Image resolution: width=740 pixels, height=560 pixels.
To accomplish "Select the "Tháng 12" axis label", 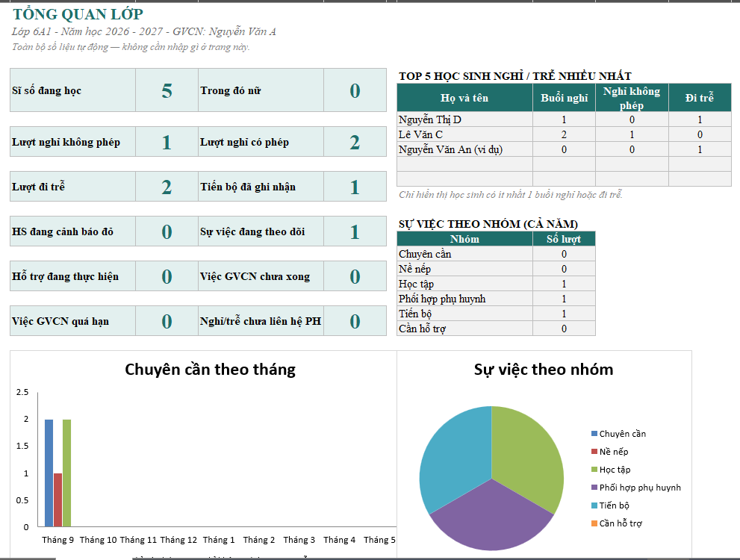I will [x=178, y=540].
